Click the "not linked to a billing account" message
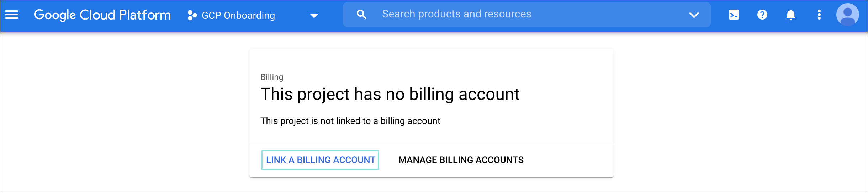 [350, 121]
